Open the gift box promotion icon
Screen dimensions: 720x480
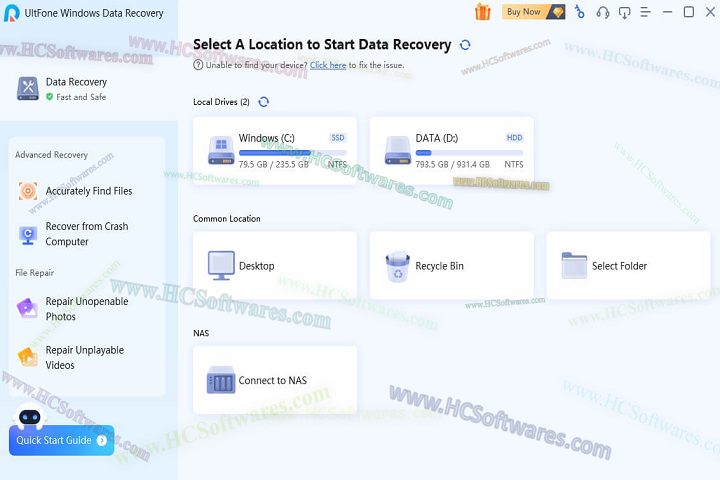[x=483, y=12]
